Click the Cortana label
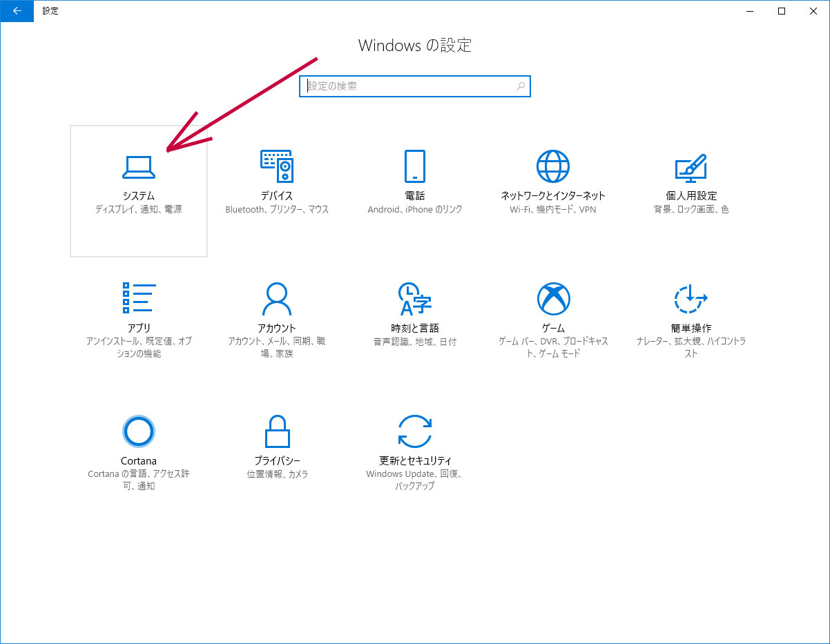The height and width of the screenshot is (644, 830). point(139,461)
